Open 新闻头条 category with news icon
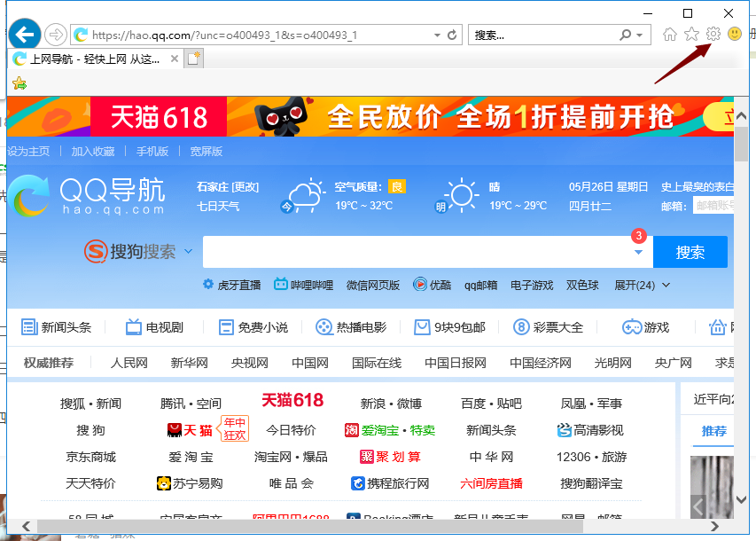 [56, 327]
